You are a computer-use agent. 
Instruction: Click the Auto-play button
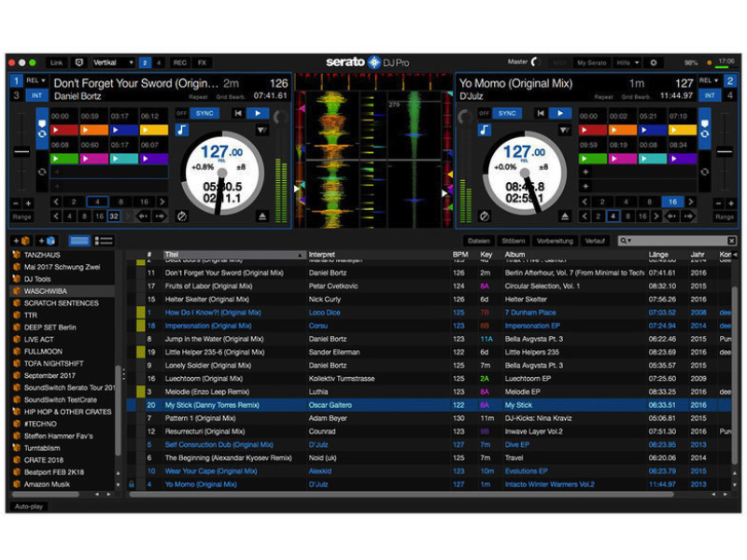tap(29, 506)
